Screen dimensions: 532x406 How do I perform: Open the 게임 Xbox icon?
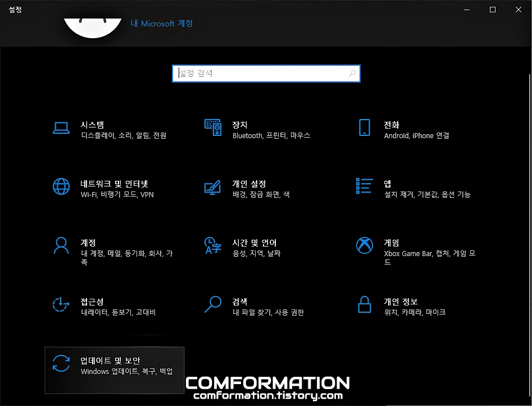tap(365, 245)
